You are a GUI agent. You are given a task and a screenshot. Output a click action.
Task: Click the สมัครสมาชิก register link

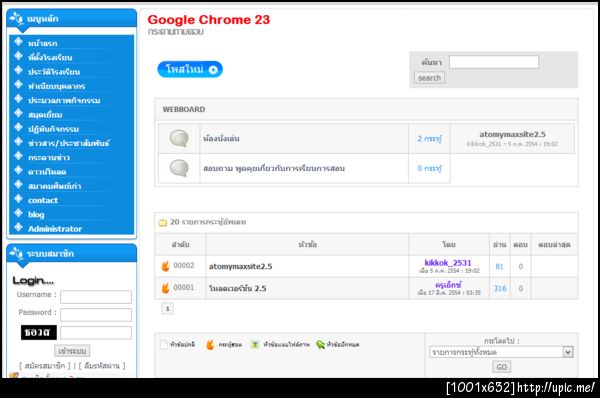tap(45, 366)
